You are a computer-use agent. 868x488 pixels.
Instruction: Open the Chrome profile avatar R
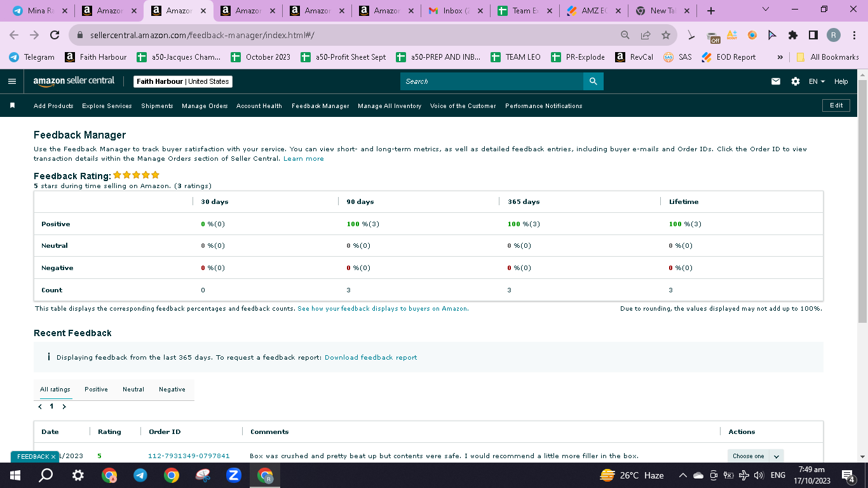click(834, 35)
